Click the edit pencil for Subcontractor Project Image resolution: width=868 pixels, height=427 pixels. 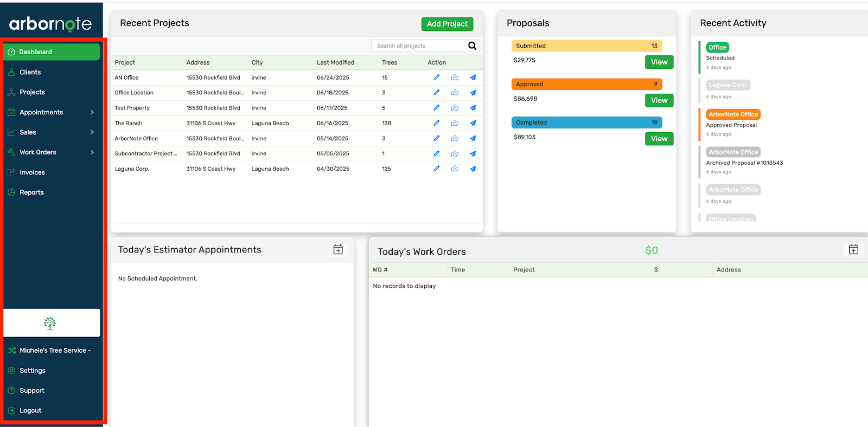[x=436, y=153]
